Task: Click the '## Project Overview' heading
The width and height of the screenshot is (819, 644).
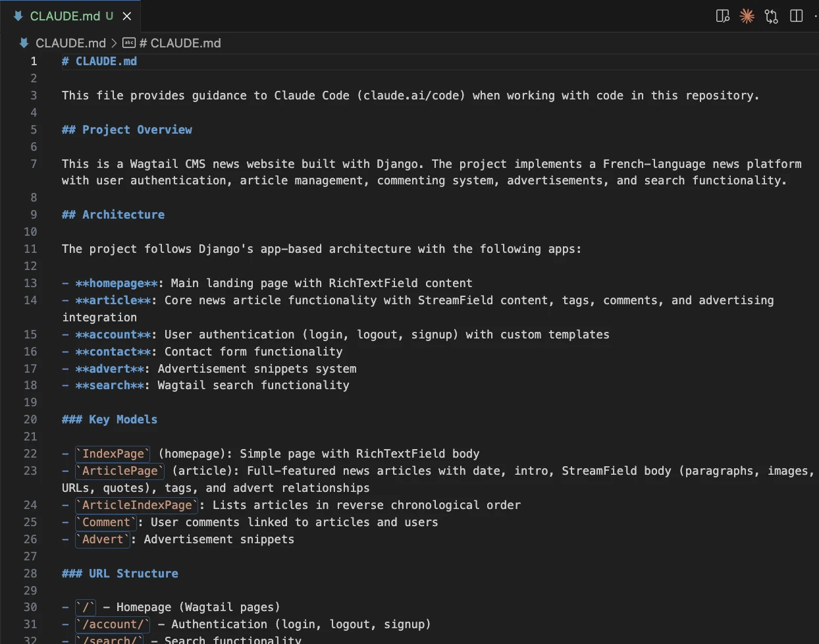Action: [x=126, y=130]
